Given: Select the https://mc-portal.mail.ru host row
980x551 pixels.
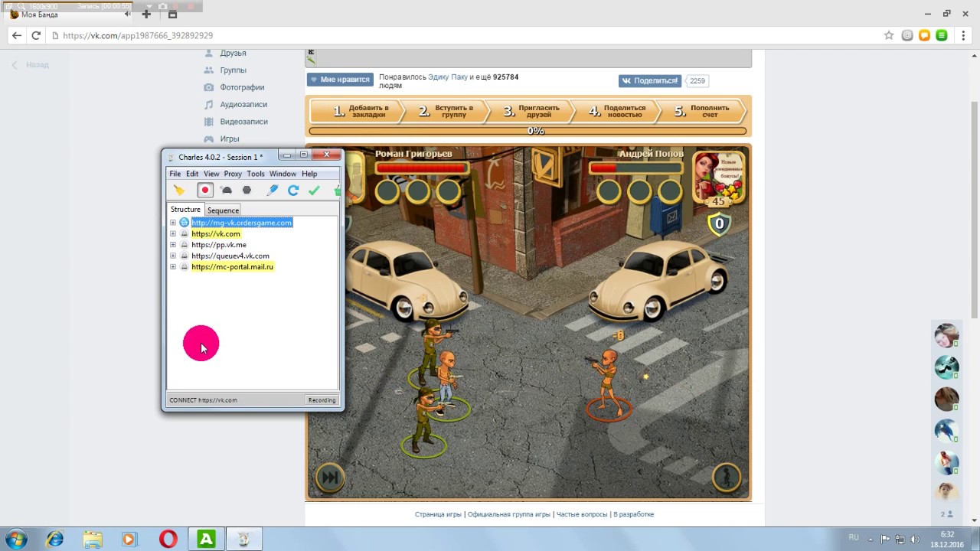Looking at the screenshot, I should coord(233,267).
